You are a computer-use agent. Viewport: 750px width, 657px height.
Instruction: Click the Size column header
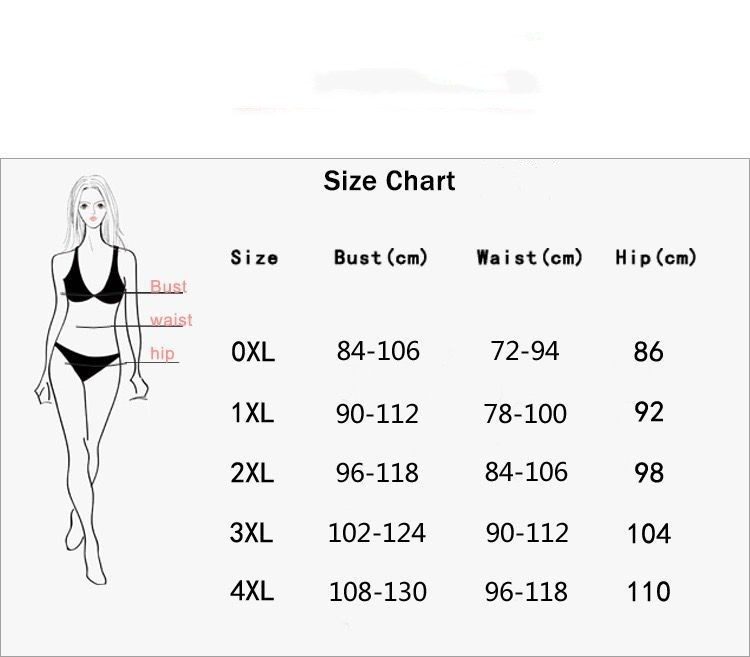pos(254,257)
